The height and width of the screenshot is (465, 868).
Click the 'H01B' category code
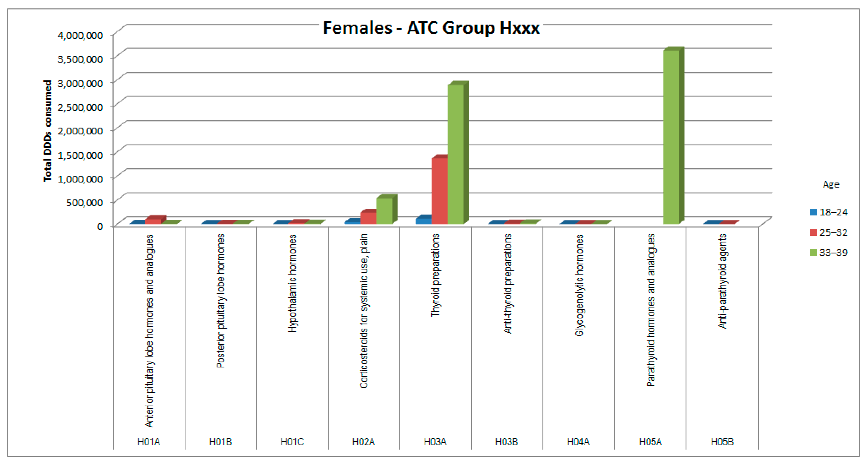pos(220,442)
